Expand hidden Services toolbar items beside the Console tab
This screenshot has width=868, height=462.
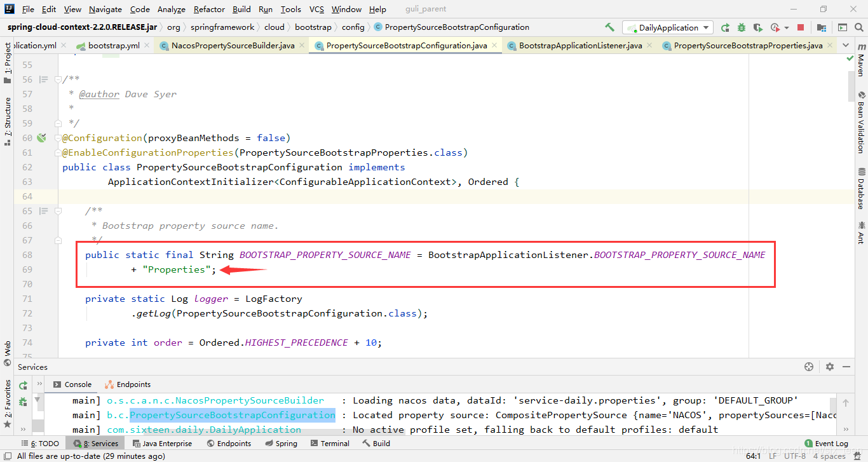tap(39, 384)
